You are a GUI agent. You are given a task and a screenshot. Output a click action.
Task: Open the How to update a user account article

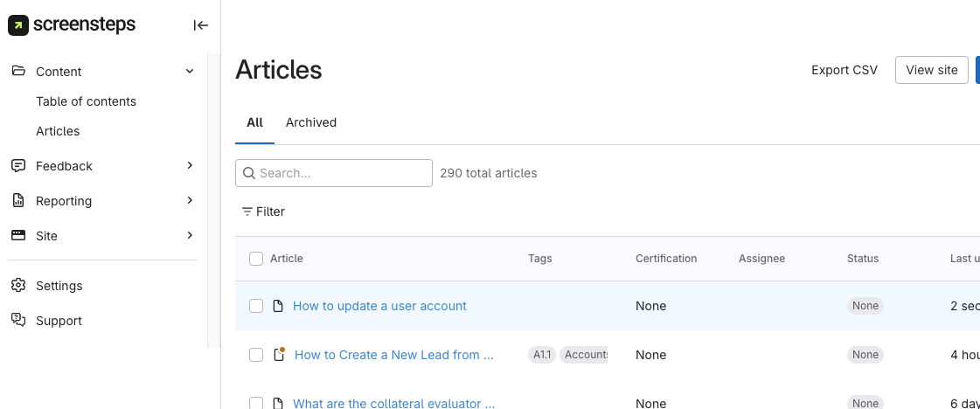click(x=379, y=306)
